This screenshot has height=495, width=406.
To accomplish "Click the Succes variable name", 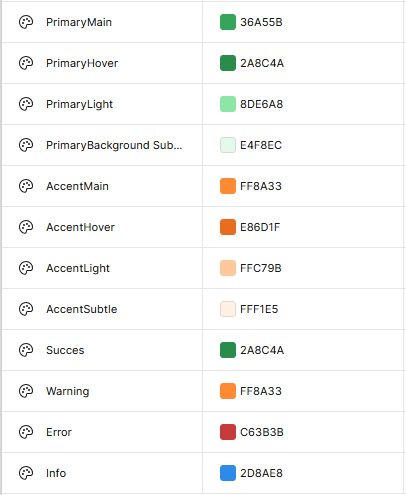I will (65, 350).
